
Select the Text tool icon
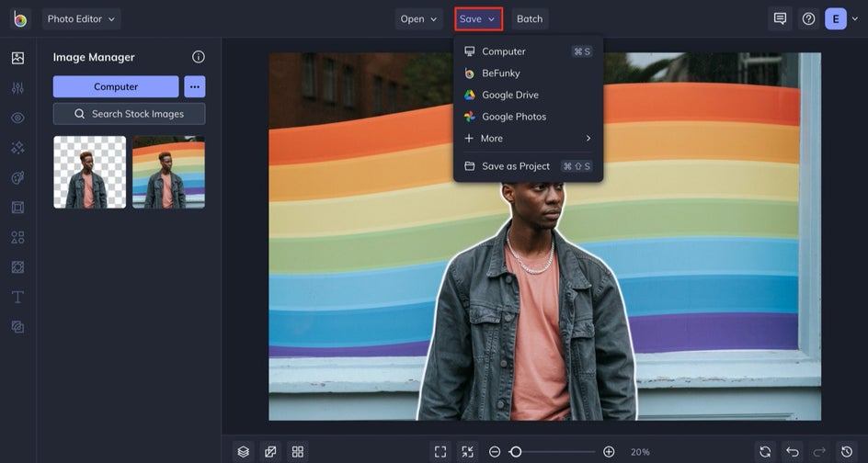click(x=17, y=297)
